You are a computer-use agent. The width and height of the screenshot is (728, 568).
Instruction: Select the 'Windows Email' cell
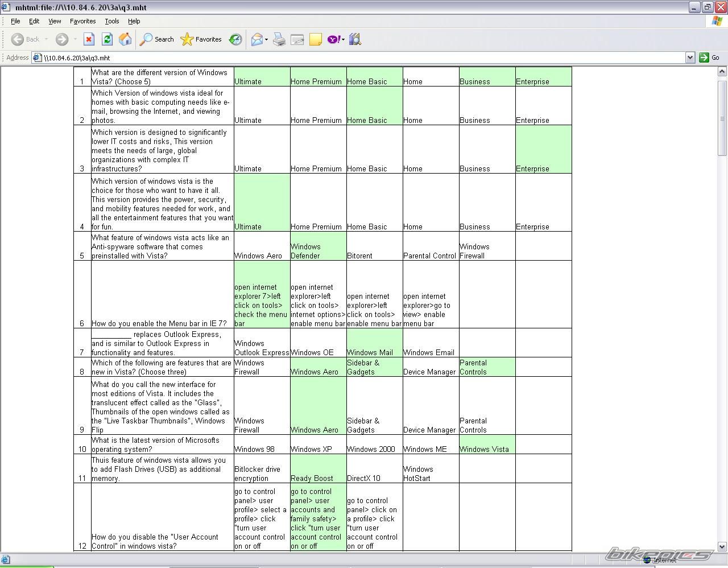[431, 343]
